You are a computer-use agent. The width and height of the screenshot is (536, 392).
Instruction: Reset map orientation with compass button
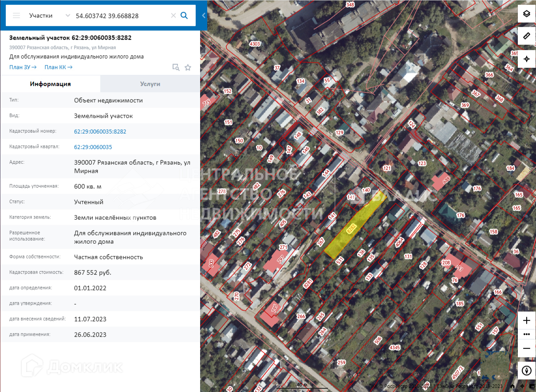point(526,371)
